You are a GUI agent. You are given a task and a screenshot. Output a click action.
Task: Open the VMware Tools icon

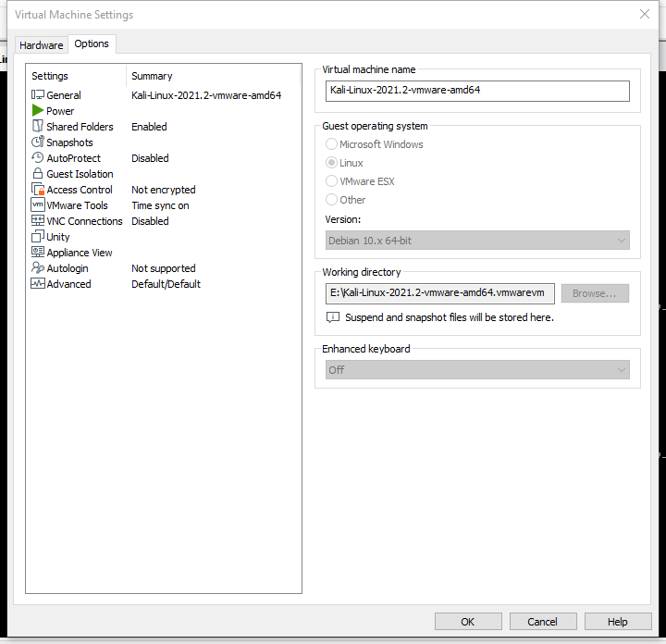38,205
